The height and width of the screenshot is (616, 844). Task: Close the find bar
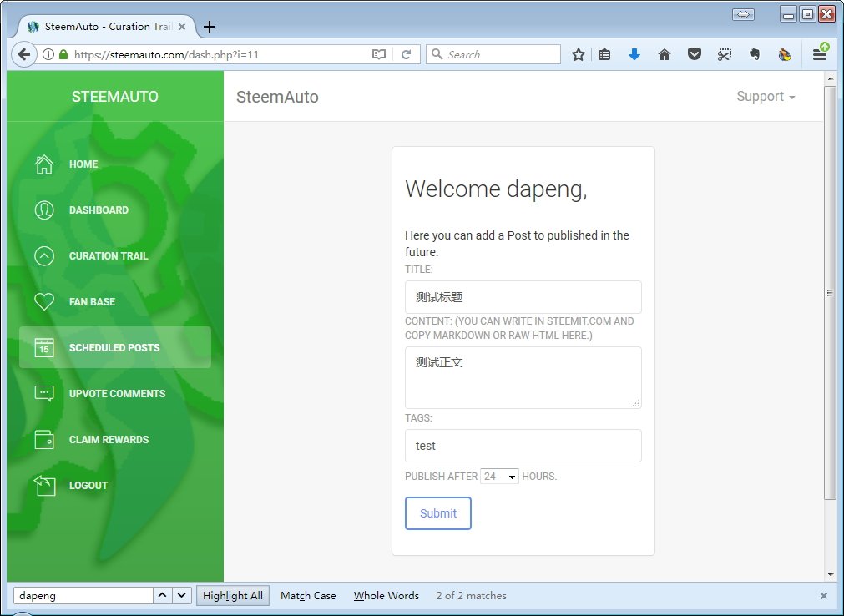(823, 596)
